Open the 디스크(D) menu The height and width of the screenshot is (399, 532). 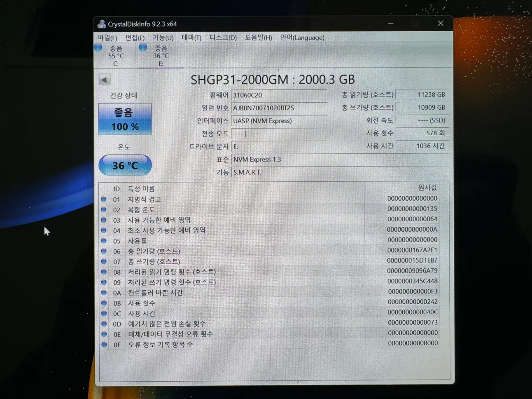(x=222, y=38)
